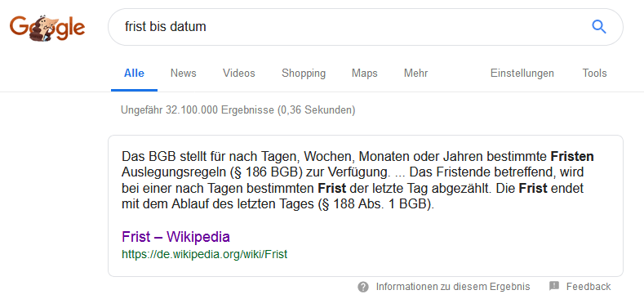Click the Google doodle logo
The image size is (644, 308).
[x=47, y=28]
